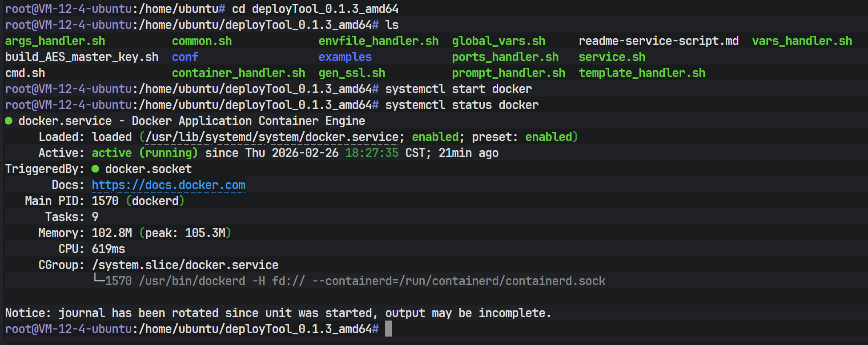Click the green status dot beside docker.service
Screen dimensions: 868x345
pyautogui.click(x=9, y=121)
